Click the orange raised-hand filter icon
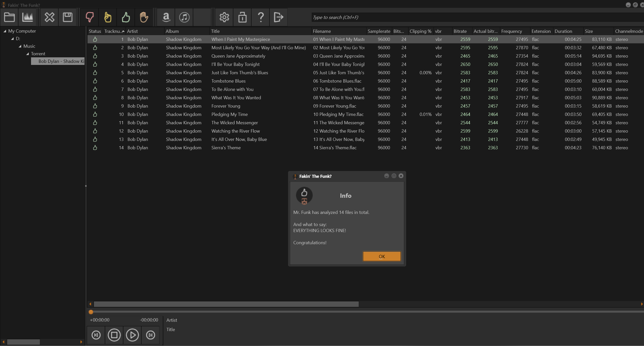 click(x=144, y=17)
